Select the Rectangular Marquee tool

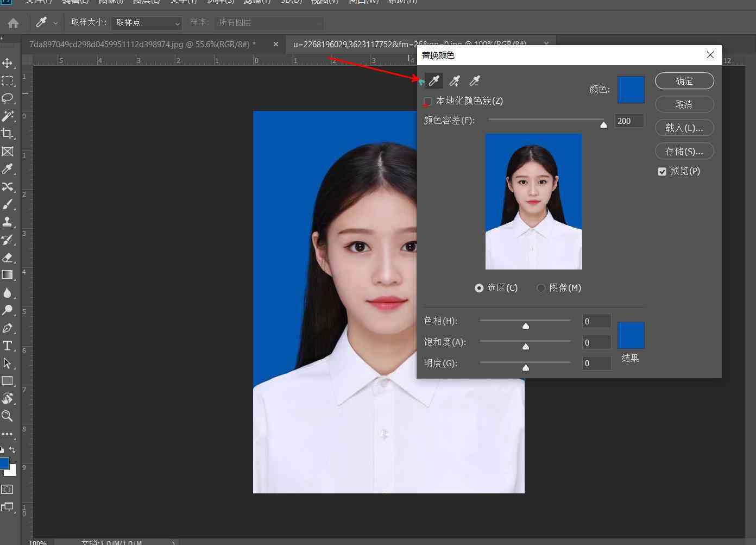click(x=8, y=81)
